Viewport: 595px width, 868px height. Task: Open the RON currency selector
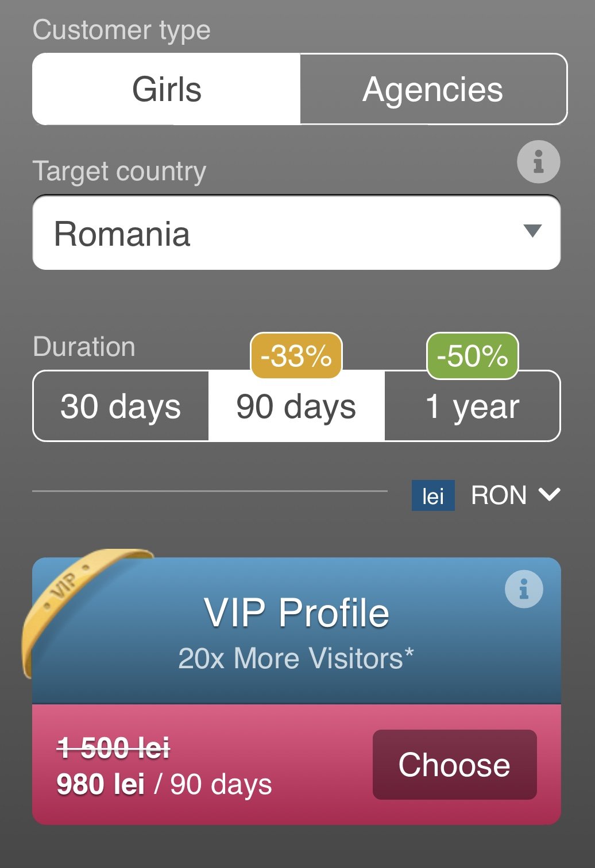click(499, 495)
